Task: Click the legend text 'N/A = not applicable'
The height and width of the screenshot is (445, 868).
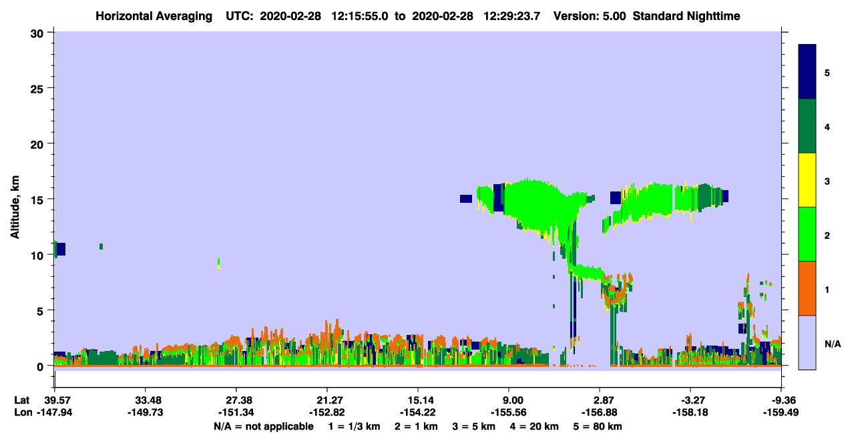Action: pos(263,426)
